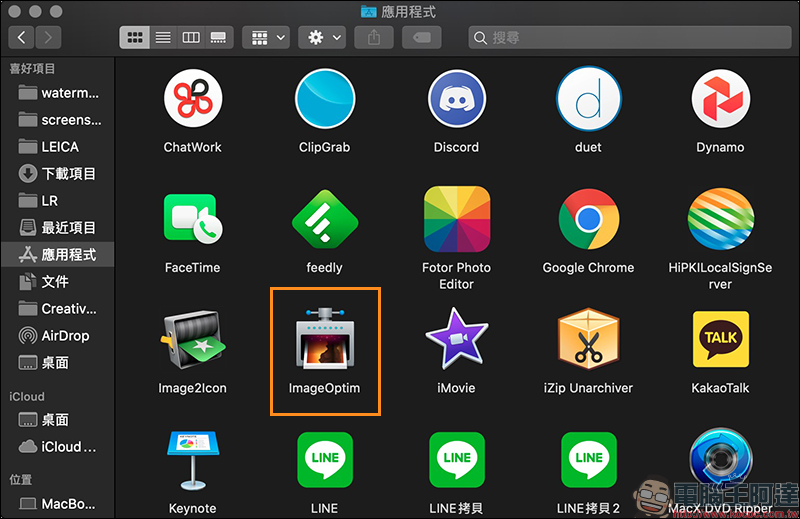Click the 搜尋 search field
The image size is (800, 519).
[x=630, y=37]
